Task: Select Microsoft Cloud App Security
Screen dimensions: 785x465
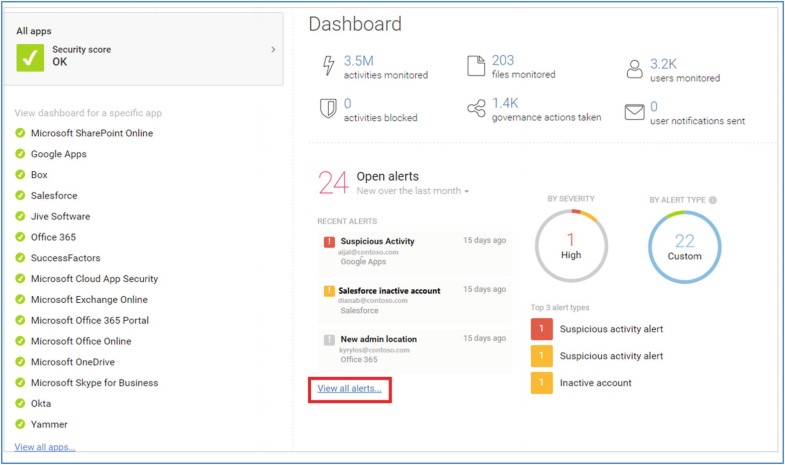Action: pos(94,279)
